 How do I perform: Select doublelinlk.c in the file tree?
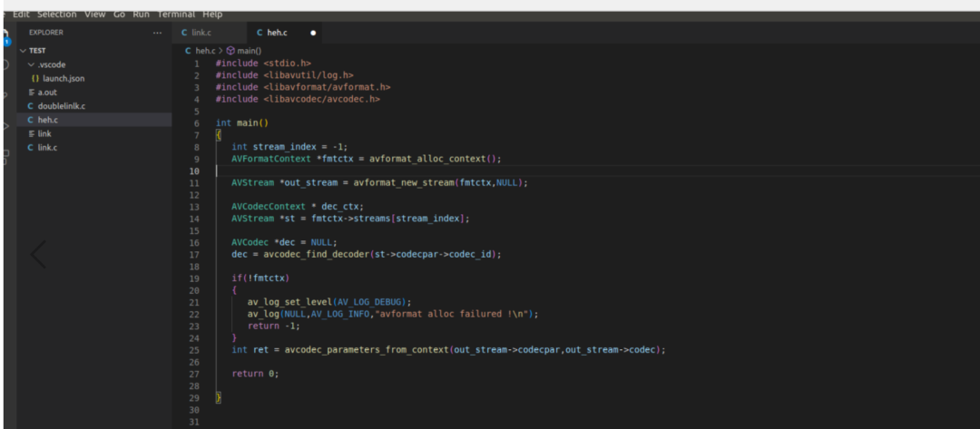[61, 106]
